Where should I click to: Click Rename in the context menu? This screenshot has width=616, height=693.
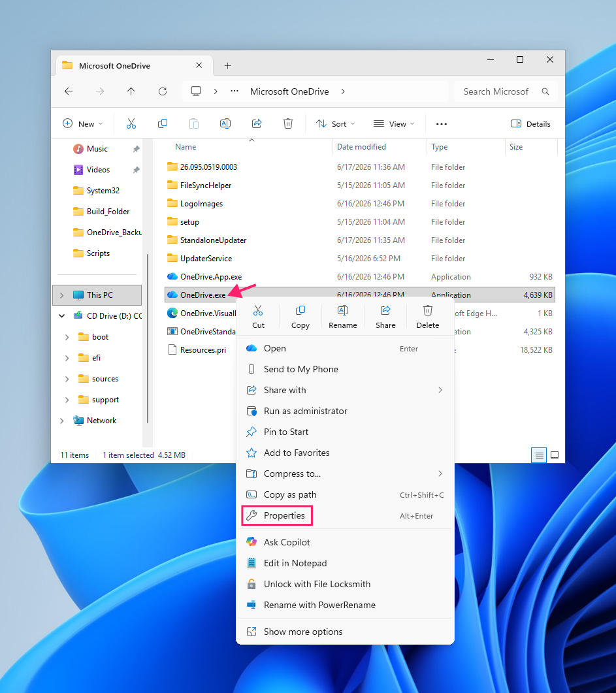(x=343, y=317)
